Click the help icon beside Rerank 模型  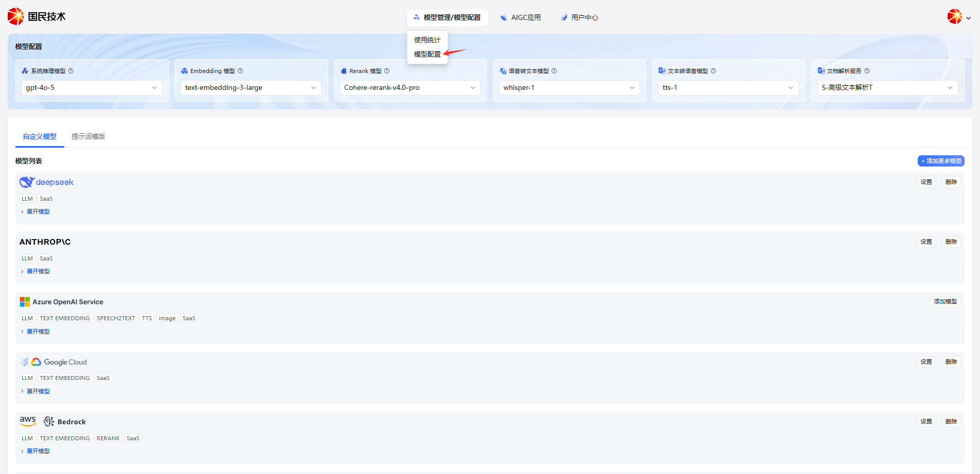(x=387, y=71)
